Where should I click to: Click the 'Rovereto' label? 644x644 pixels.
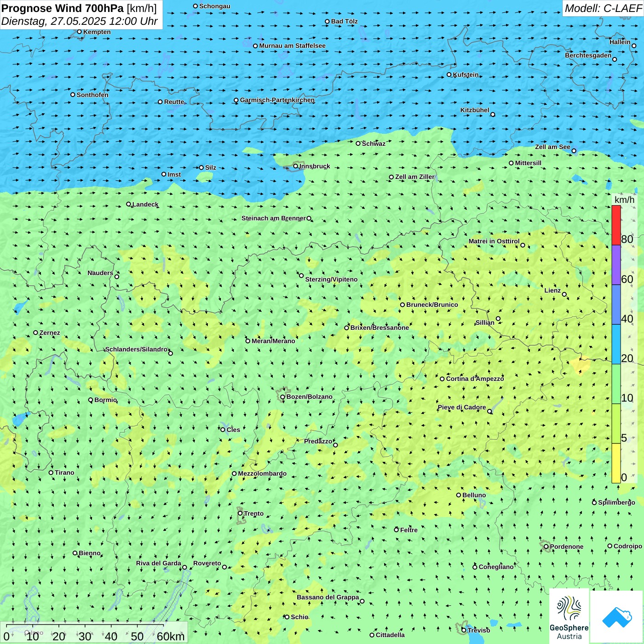(207, 563)
